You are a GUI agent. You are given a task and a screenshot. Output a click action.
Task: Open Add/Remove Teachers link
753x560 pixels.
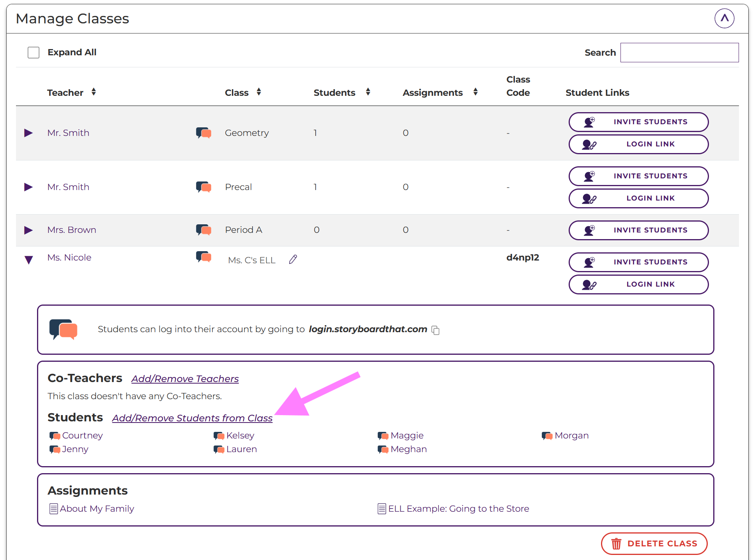click(185, 379)
